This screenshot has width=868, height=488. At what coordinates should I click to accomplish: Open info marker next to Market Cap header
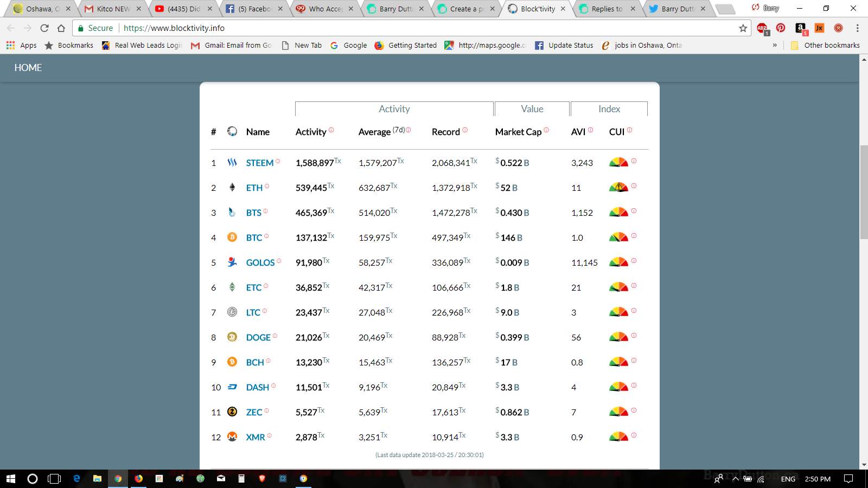coord(546,130)
